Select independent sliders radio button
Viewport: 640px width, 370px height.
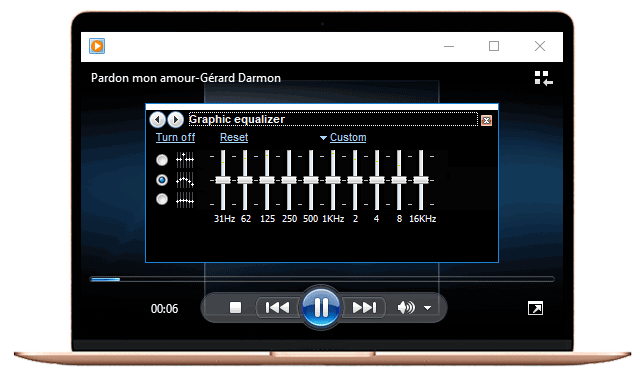(x=162, y=160)
